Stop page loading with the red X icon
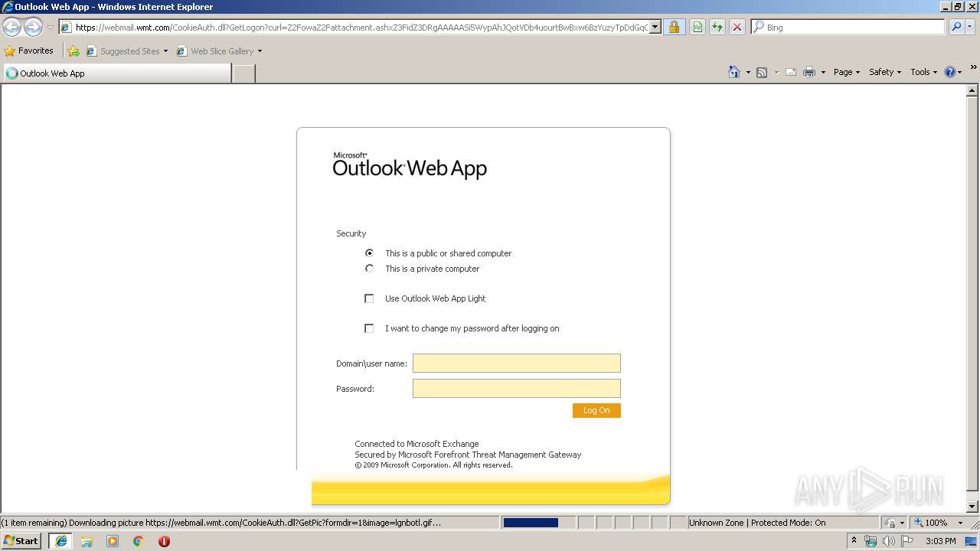Screen dimensions: 980x551 click(x=737, y=28)
